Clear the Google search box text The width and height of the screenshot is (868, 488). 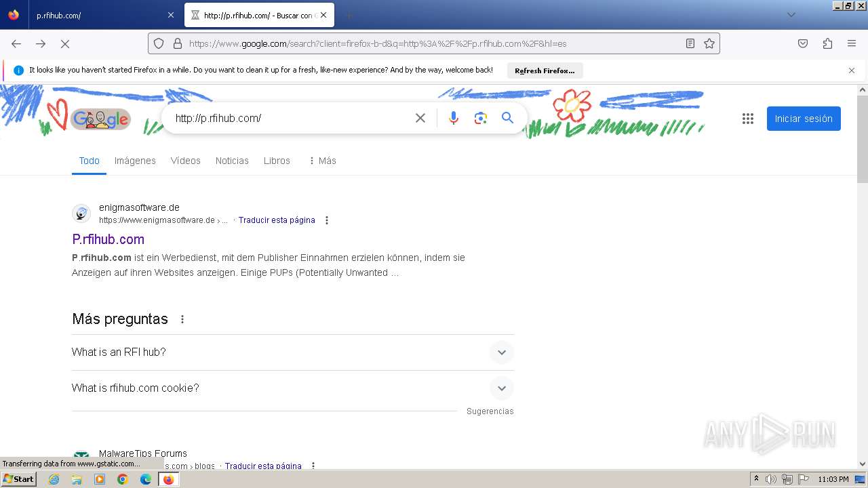pos(420,118)
